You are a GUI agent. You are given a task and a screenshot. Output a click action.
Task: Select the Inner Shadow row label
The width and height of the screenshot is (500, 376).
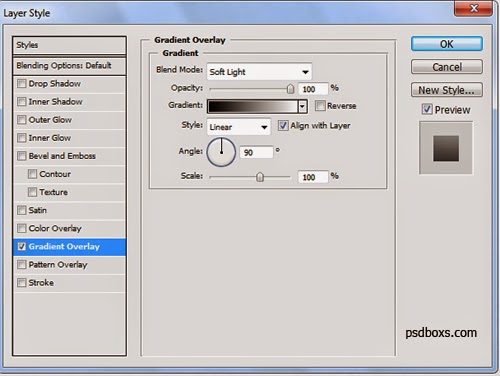pyautogui.click(x=55, y=101)
